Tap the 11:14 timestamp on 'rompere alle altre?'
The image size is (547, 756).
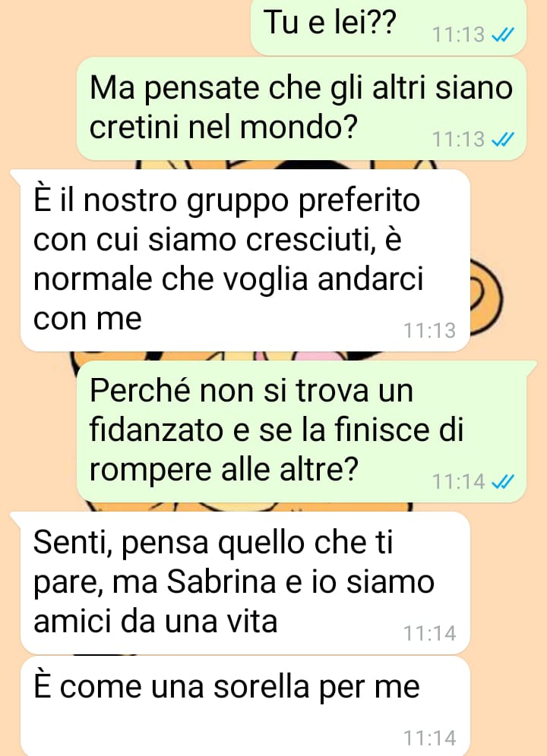point(458,481)
